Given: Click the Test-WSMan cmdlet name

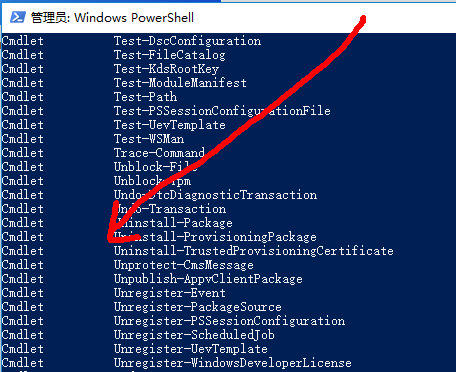Looking at the screenshot, I should click(x=149, y=139).
